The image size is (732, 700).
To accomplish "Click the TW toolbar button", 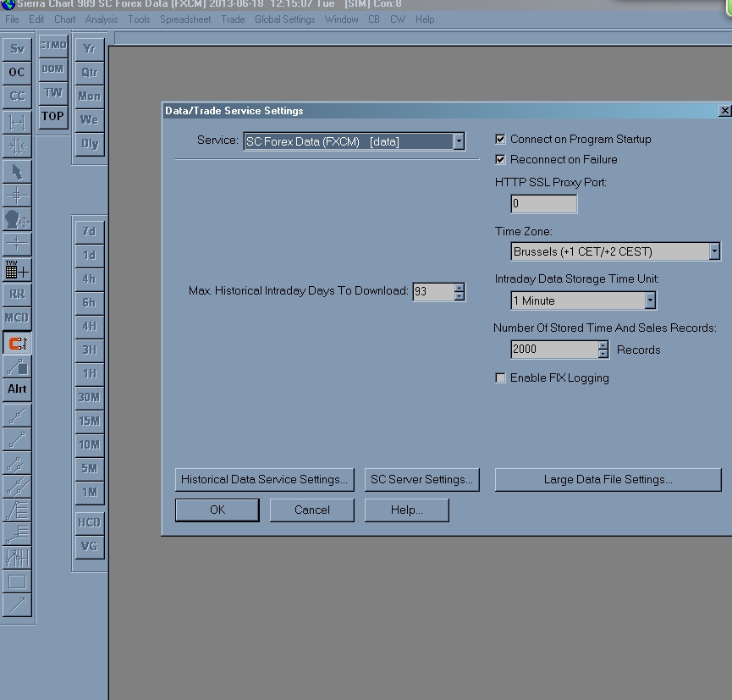I will 53,93.
